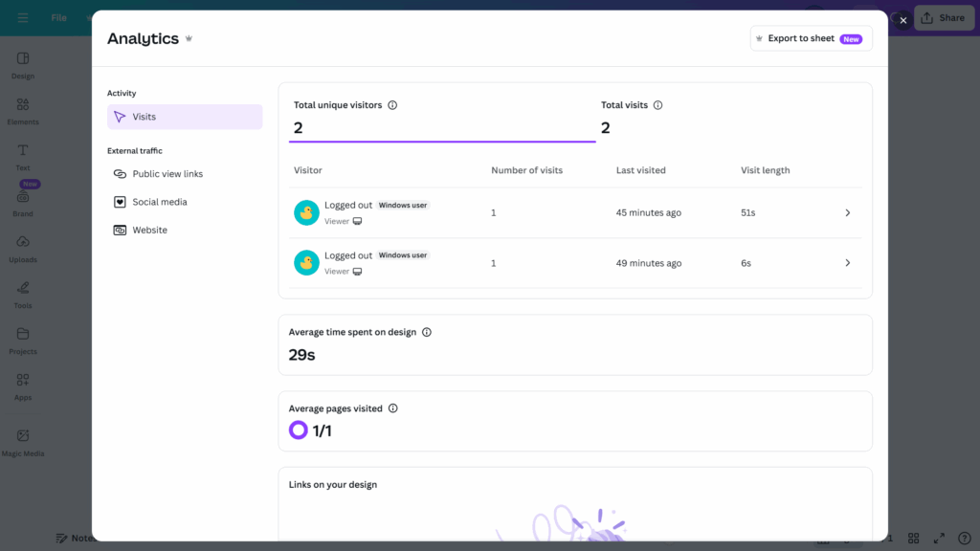This screenshot has height=551, width=980.
Task: Click the Share button
Action: pyautogui.click(x=942, y=18)
